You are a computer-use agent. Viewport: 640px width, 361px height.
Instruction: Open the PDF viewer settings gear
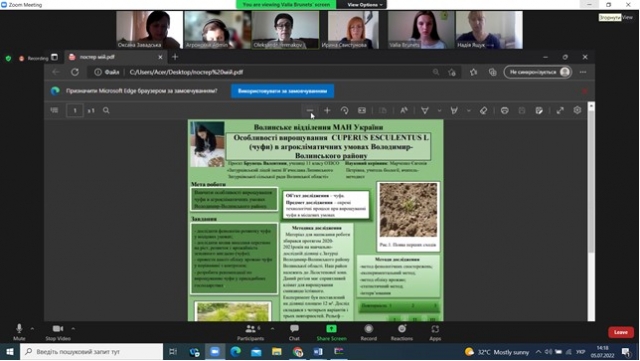pos(577,110)
